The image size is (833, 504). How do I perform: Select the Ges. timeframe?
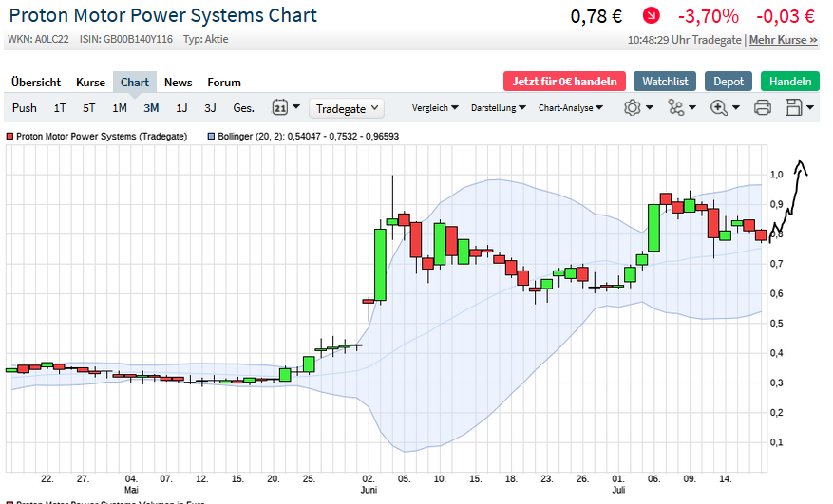[x=243, y=108]
